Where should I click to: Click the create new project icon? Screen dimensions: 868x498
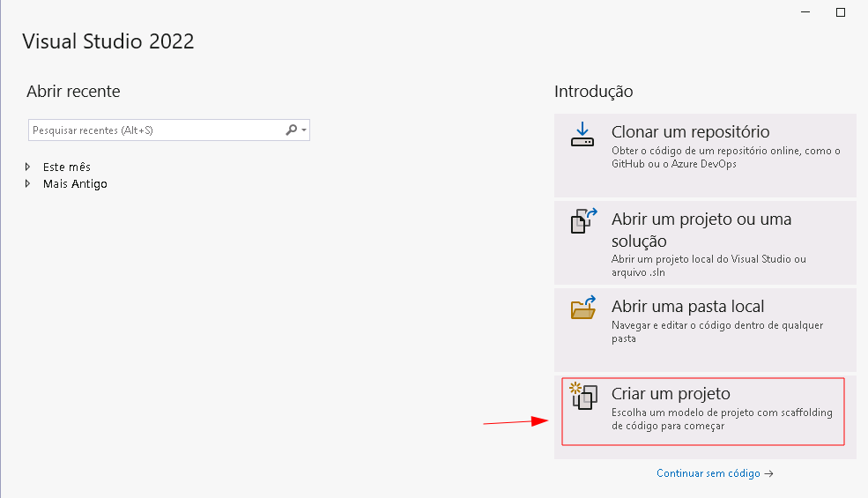(x=583, y=396)
